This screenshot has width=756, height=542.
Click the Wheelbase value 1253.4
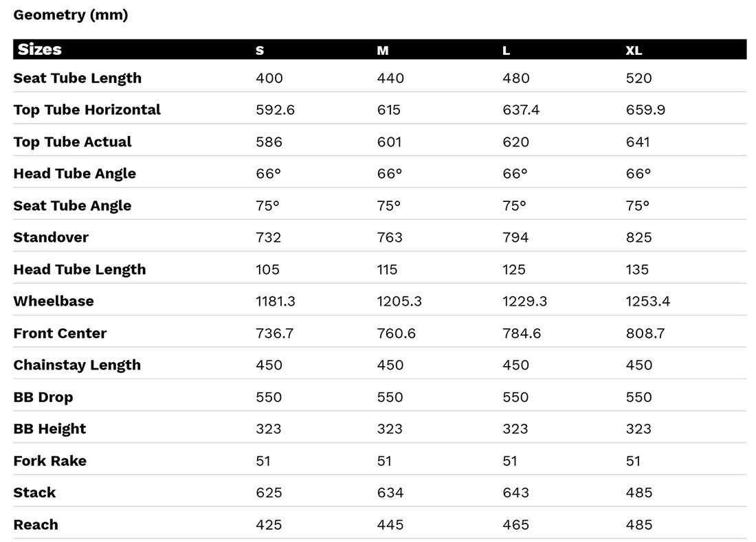tap(648, 302)
